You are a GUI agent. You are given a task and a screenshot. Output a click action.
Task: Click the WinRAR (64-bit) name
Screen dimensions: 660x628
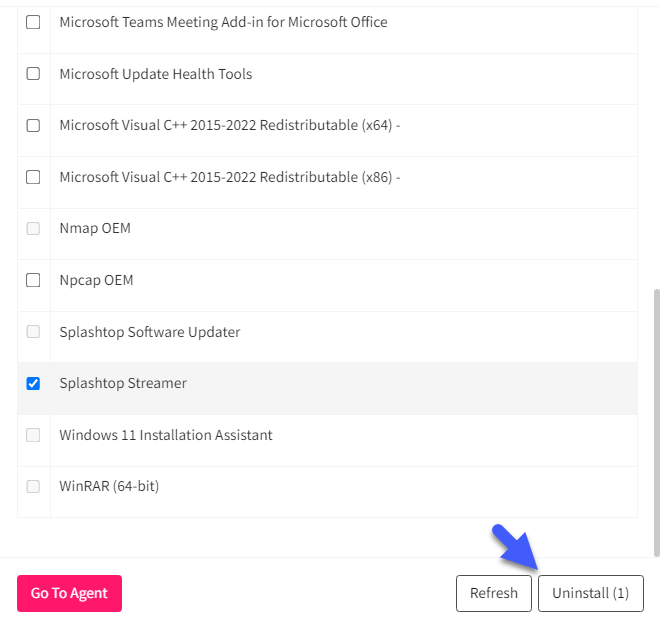coord(109,487)
